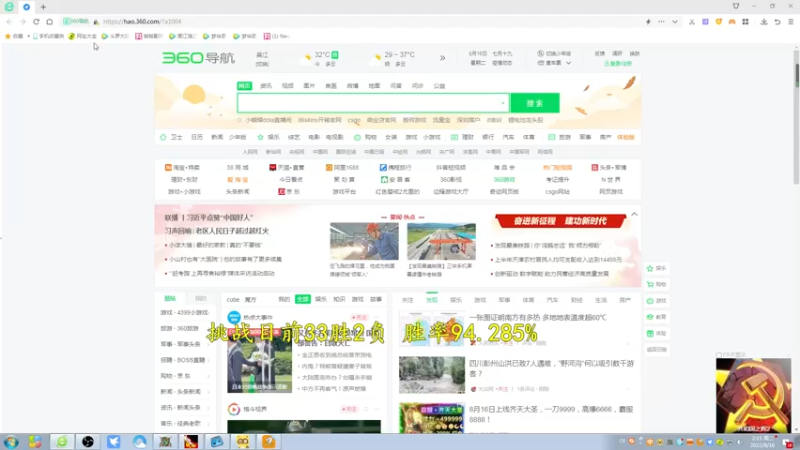Click the scissors screenshot tool icon
The image size is (800, 450).
pos(692,21)
